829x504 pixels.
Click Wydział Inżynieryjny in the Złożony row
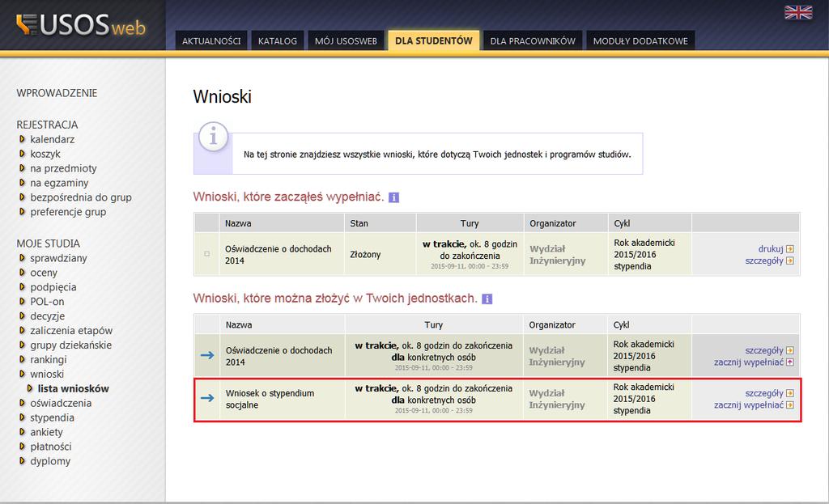click(x=557, y=255)
